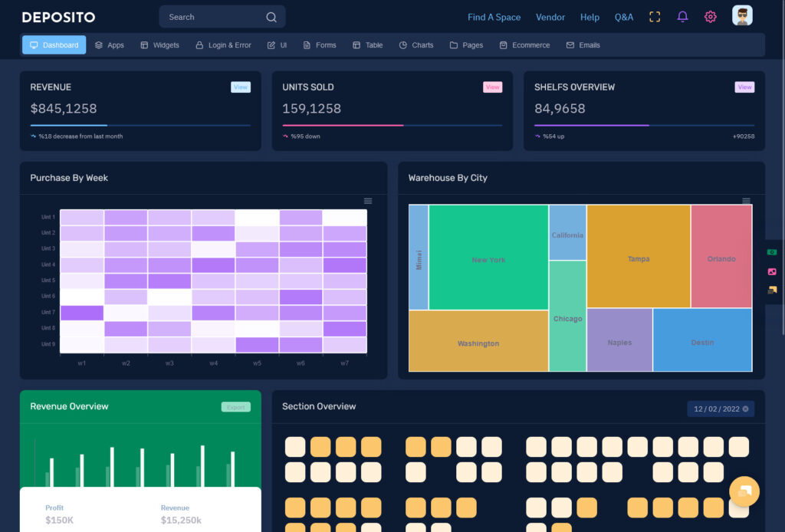Toggle the View badge on Shelfs Overview card
Image resolution: width=785 pixels, height=532 pixels.
coord(744,87)
